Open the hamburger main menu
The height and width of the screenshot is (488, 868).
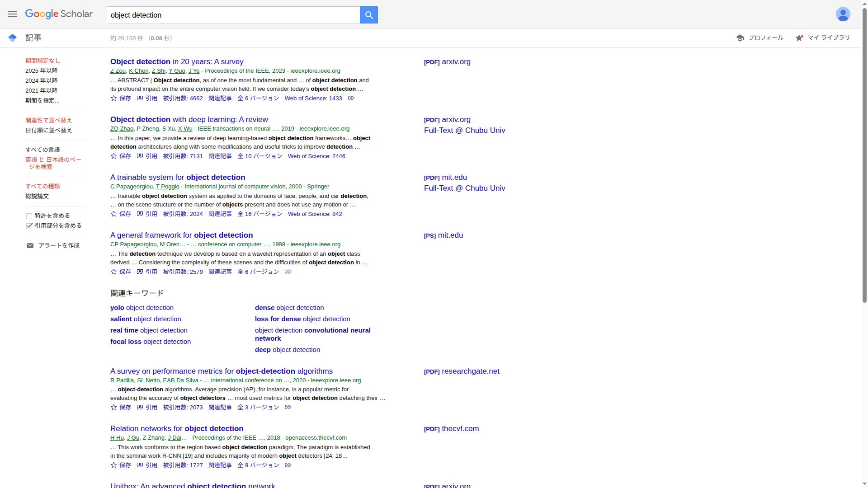coord(12,14)
